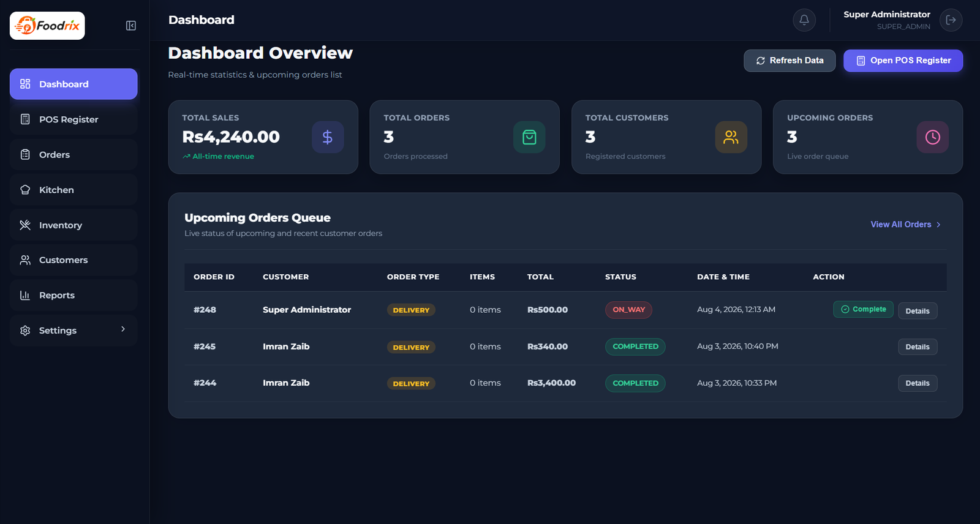This screenshot has width=980, height=524.
Task: Click DELIVERY badge of order #248
Action: pos(411,310)
